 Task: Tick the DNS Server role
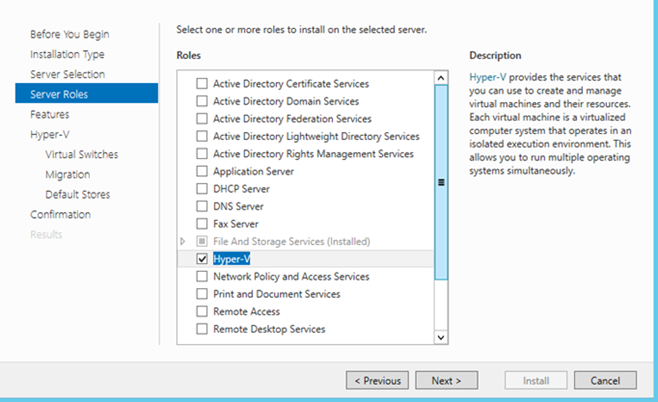(202, 206)
